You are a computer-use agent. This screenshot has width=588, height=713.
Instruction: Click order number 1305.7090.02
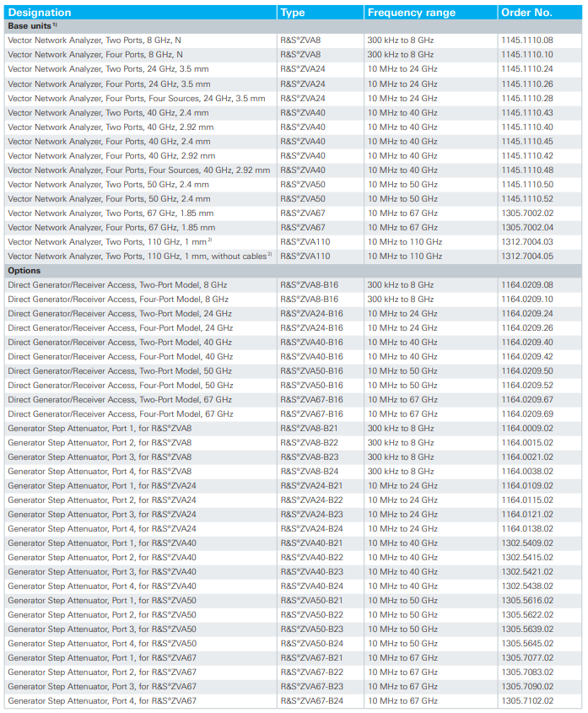527,687
